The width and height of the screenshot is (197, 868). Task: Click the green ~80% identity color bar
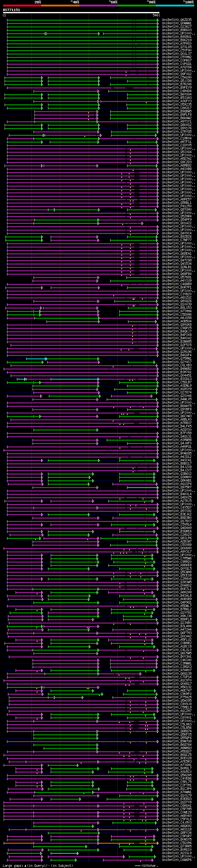coord(137,6)
